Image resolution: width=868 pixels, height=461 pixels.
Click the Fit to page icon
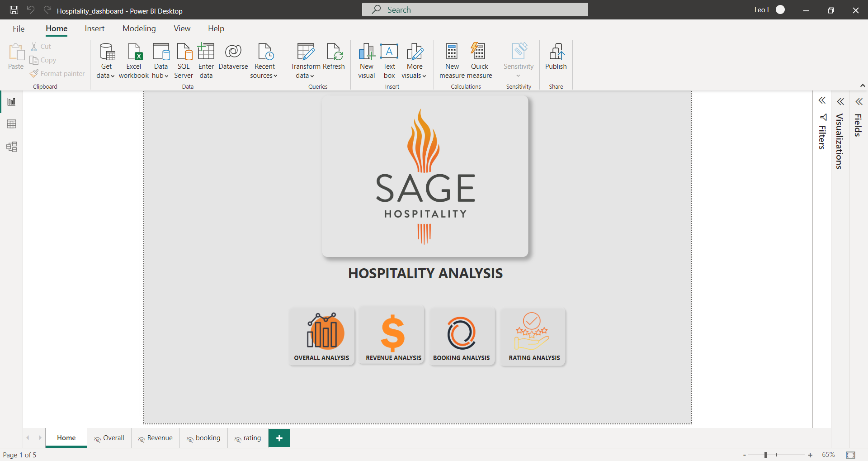[x=850, y=455]
